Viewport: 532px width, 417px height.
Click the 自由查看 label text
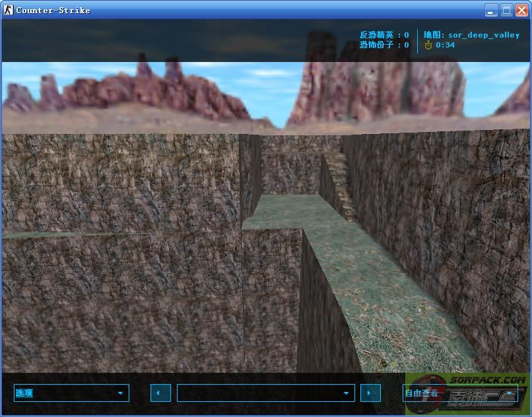tap(421, 393)
